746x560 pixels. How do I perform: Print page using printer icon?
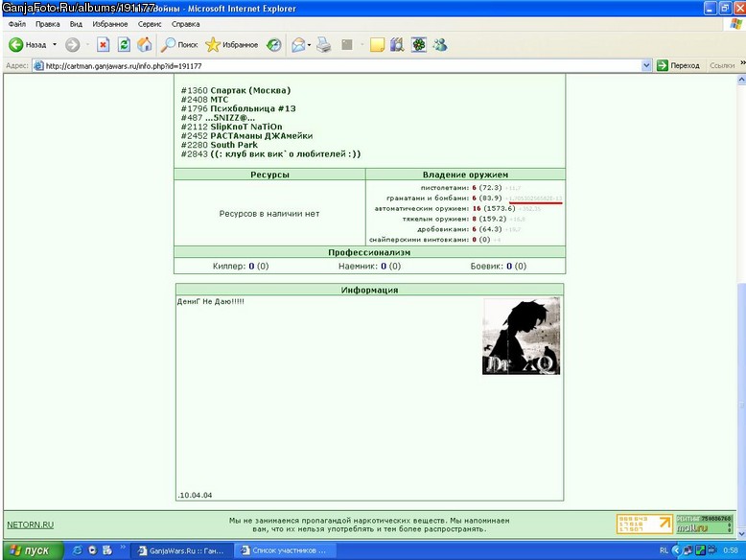324,45
